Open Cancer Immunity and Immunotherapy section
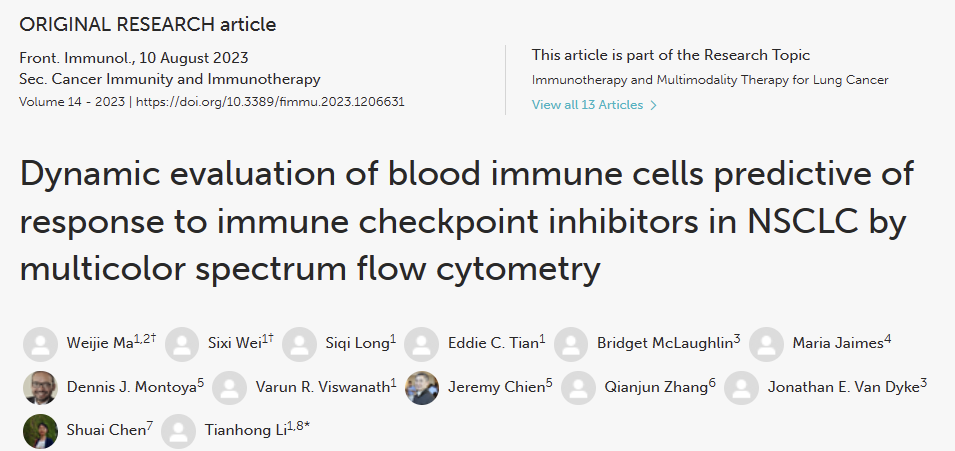This screenshot has height=451, width=955. click(x=170, y=79)
